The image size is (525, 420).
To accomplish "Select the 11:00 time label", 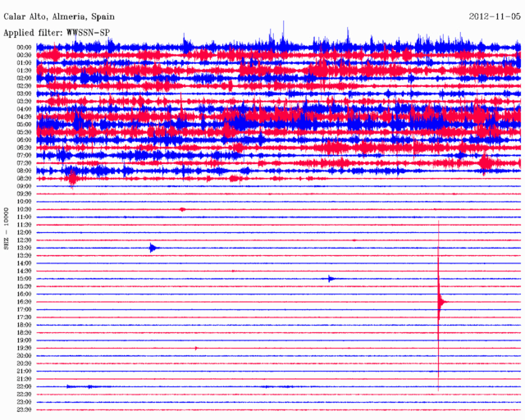I will point(24,217).
